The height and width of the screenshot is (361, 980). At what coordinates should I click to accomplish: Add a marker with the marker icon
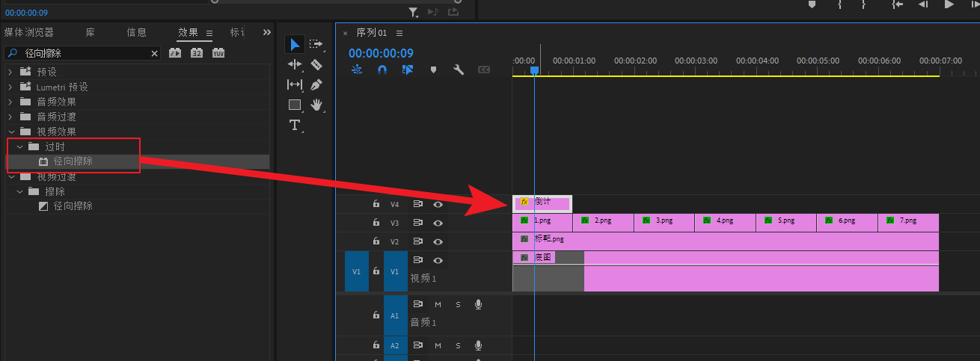(x=432, y=70)
